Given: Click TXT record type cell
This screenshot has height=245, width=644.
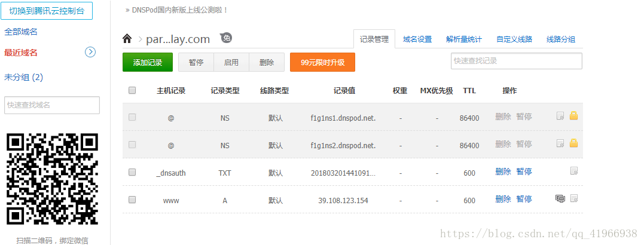Looking at the screenshot, I should [x=225, y=173].
